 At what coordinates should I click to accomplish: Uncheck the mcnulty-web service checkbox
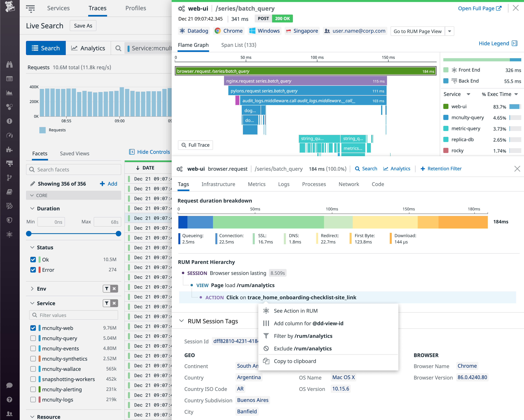click(x=33, y=328)
